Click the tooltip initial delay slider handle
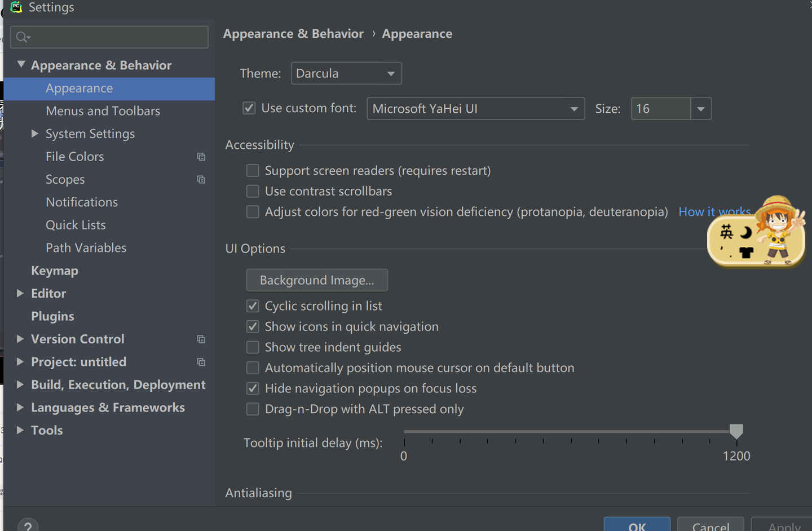The width and height of the screenshot is (812, 531). tap(736, 431)
